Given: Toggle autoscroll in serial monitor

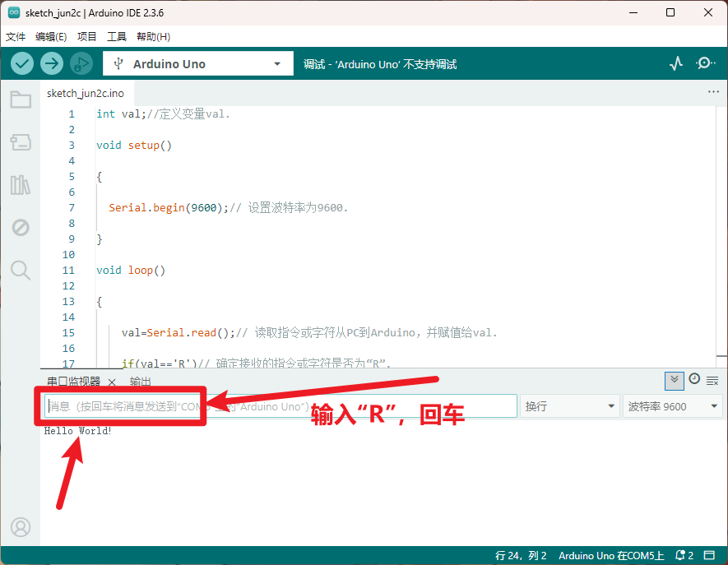Looking at the screenshot, I should pos(675,381).
